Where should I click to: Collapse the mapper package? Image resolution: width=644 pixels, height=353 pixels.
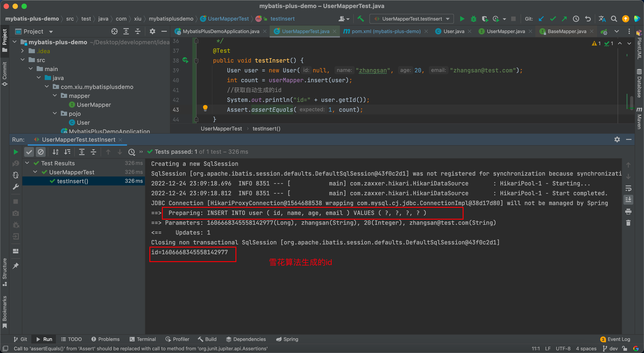point(55,96)
